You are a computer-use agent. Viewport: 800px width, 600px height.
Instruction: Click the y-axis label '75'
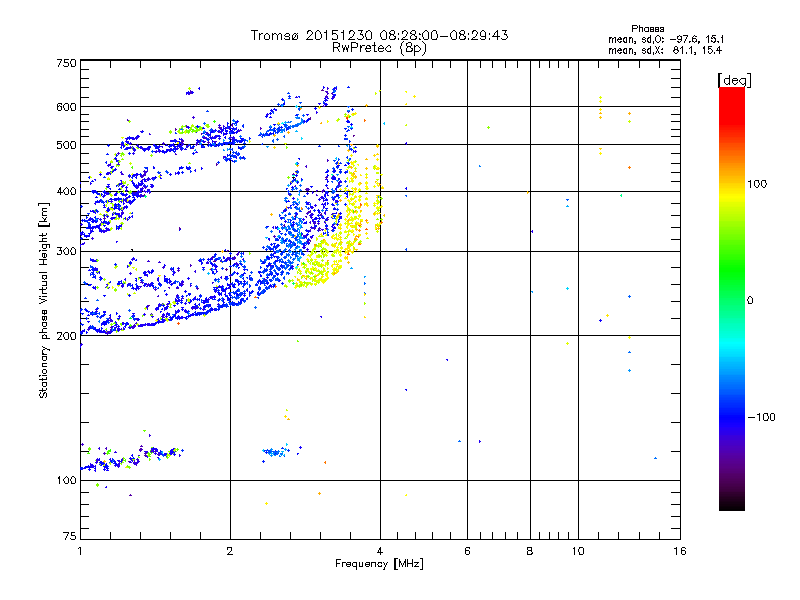click(x=70, y=536)
